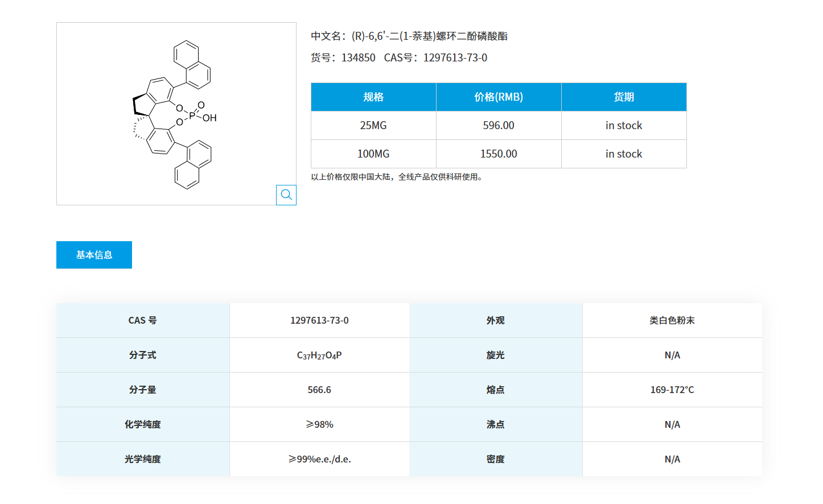This screenshot has width=823, height=504.
Task: Click the appearance 类白色粉末 cell
Action: (x=672, y=320)
